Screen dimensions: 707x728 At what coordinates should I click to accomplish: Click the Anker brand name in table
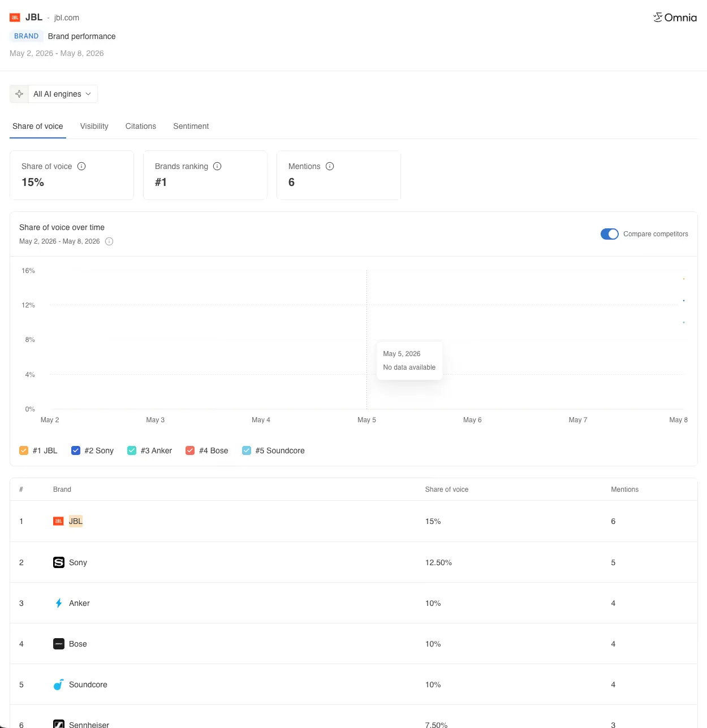coord(79,603)
